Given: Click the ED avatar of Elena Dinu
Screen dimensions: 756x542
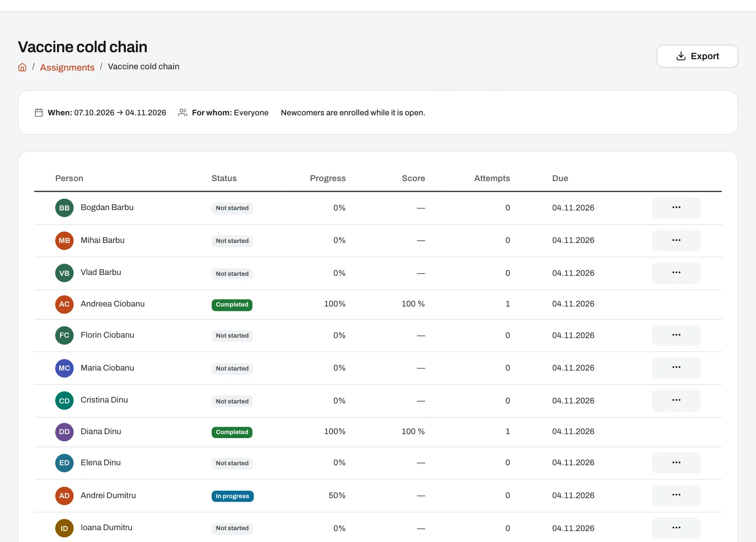Looking at the screenshot, I should [64, 463].
